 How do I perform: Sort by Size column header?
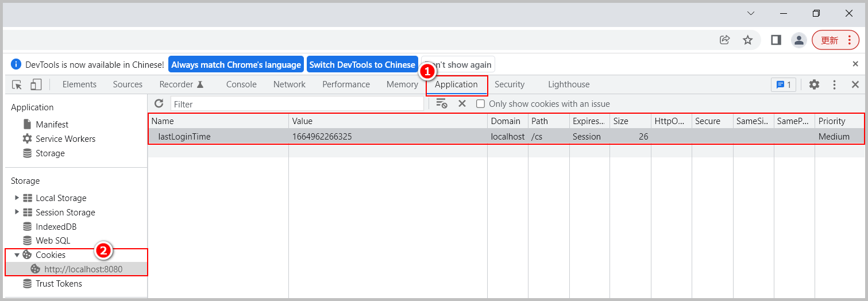click(630, 121)
